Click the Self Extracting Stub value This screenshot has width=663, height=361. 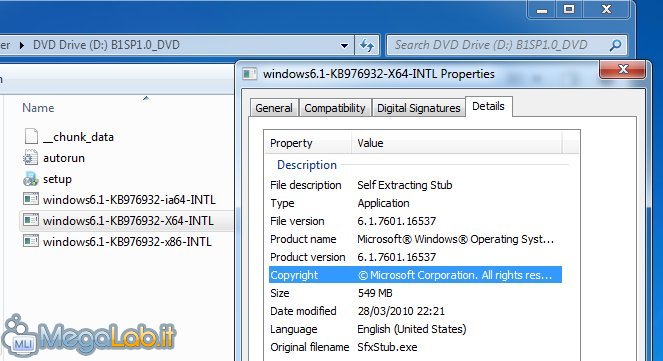tap(405, 185)
